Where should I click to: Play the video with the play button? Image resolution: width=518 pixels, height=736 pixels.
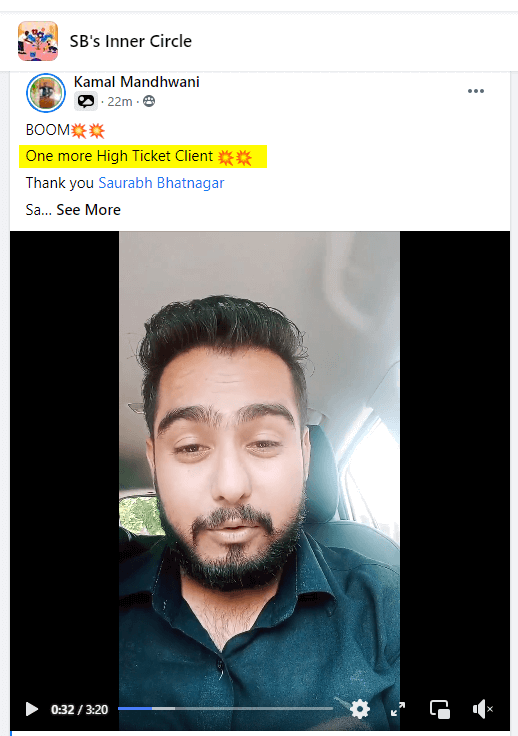[x=31, y=709]
